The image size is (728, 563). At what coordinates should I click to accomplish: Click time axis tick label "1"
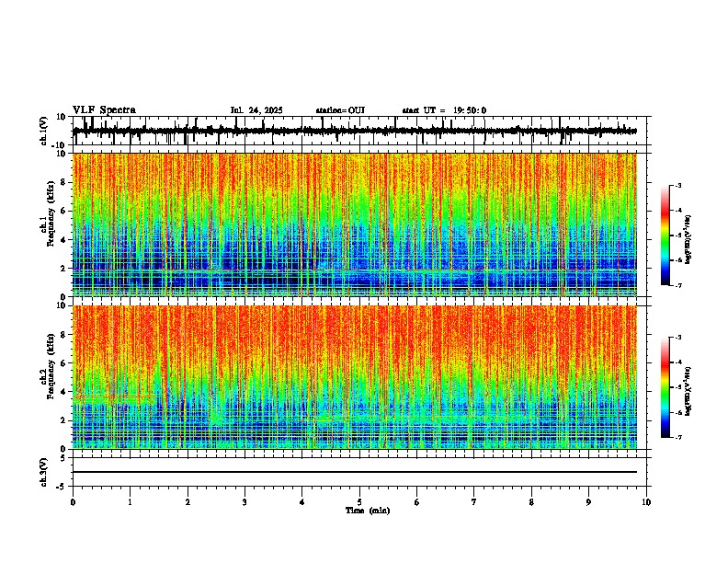pyautogui.click(x=130, y=502)
